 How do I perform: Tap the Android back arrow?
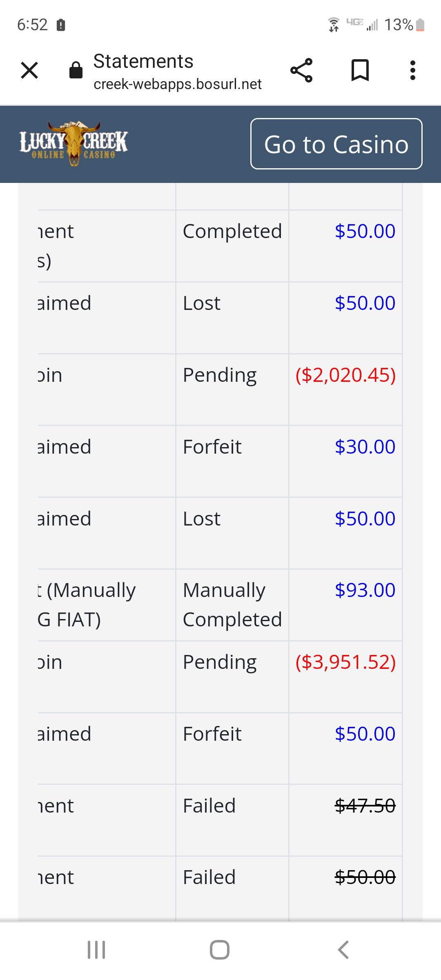click(x=343, y=950)
